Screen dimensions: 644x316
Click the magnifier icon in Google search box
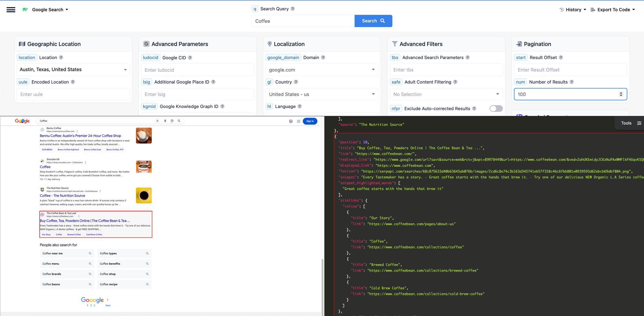tap(179, 121)
